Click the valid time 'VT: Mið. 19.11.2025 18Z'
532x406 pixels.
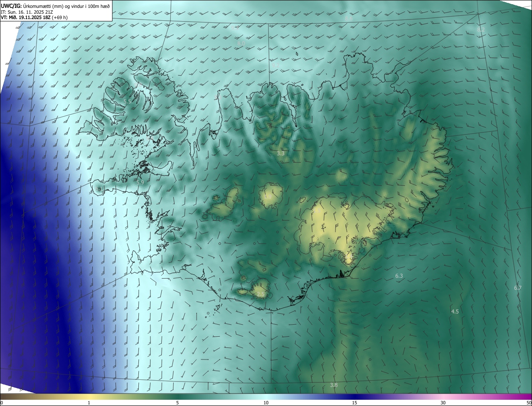[26, 17]
